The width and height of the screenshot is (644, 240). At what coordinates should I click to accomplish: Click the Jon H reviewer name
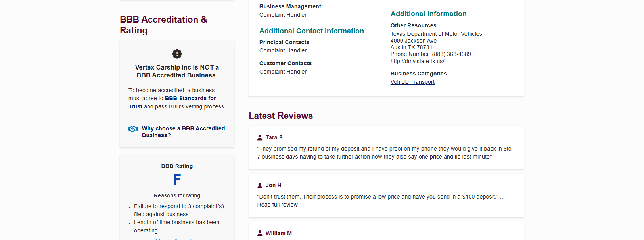coord(273,186)
